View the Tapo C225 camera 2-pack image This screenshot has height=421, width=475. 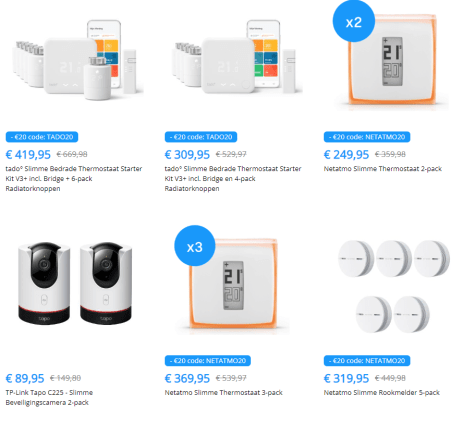75,283
